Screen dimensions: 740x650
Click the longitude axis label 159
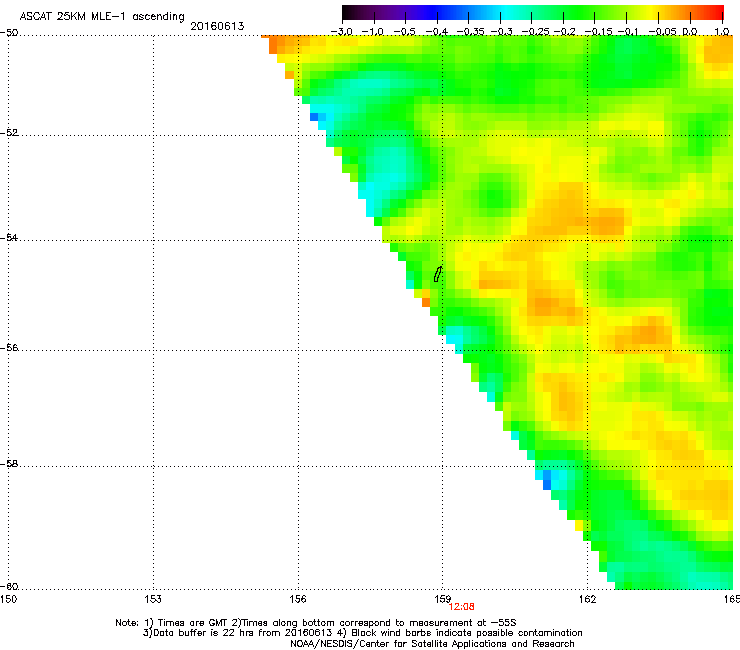[443, 599]
